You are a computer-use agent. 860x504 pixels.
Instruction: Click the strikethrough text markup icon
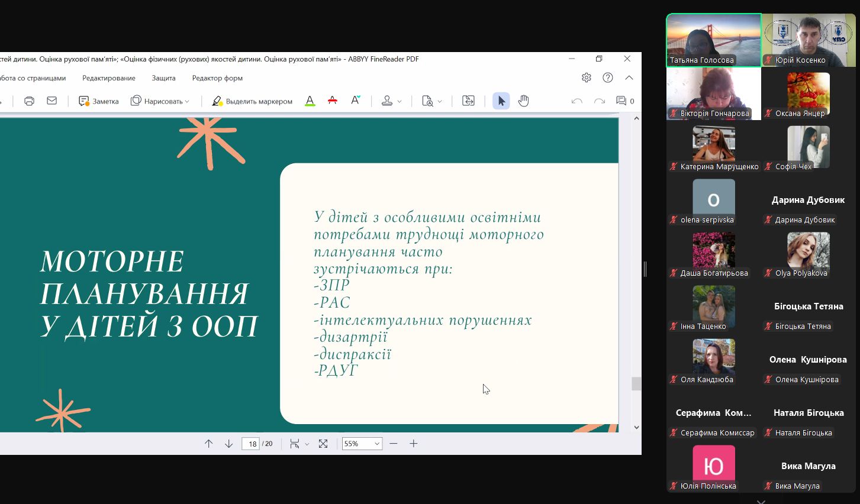pyautogui.click(x=333, y=101)
